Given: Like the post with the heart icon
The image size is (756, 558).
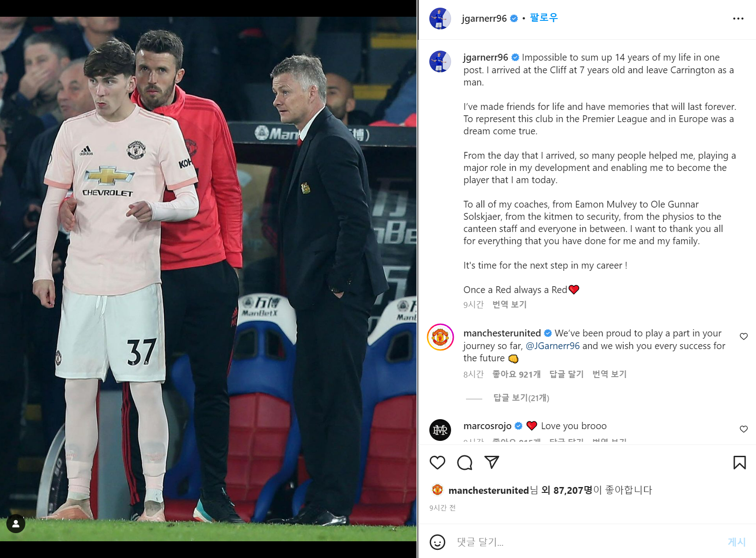Looking at the screenshot, I should pos(437,463).
